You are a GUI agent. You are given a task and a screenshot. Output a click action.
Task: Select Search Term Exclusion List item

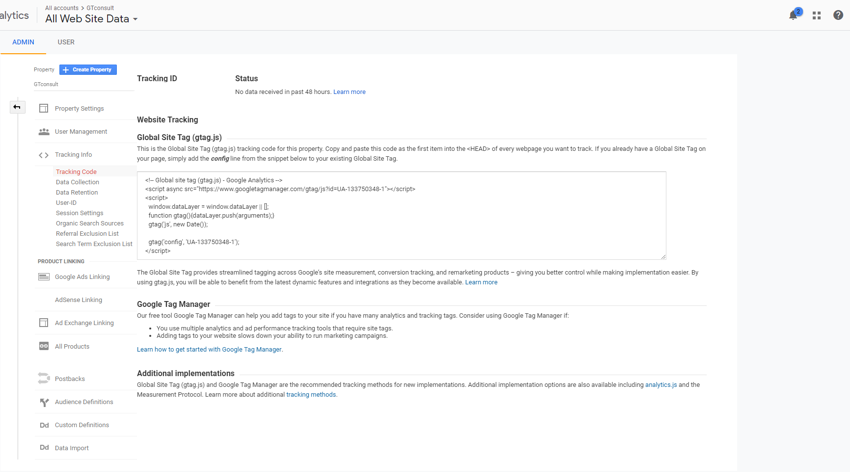(x=94, y=244)
